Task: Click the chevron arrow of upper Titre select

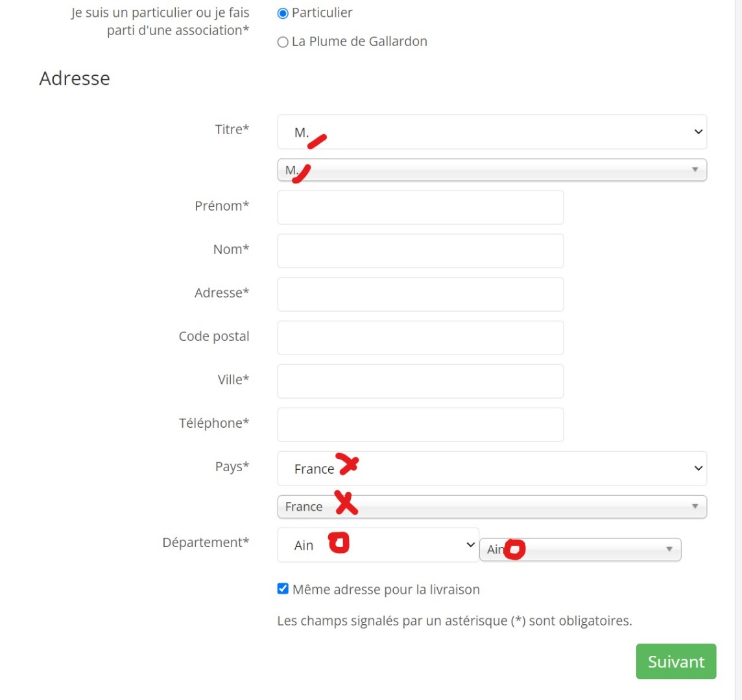Action: tap(698, 132)
